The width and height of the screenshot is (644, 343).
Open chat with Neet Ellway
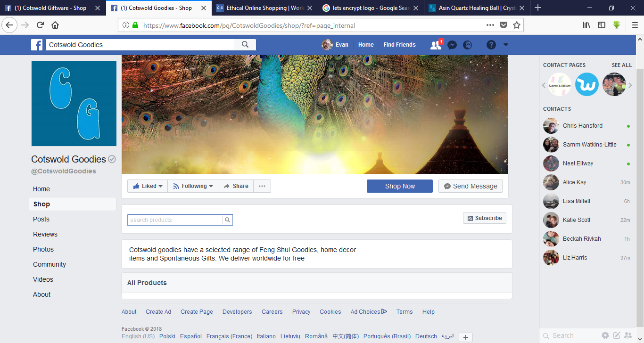[x=586, y=163]
